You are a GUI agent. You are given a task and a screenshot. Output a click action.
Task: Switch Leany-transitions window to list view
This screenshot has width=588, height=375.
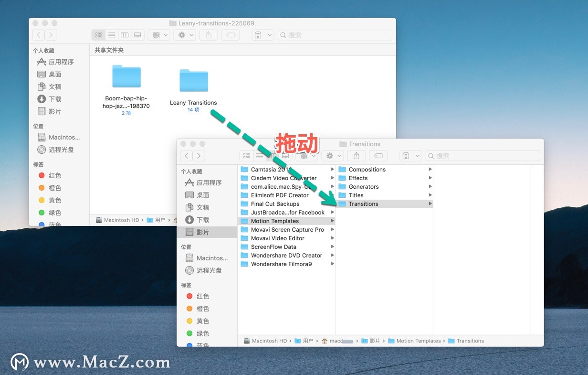[x=111, y=35]
